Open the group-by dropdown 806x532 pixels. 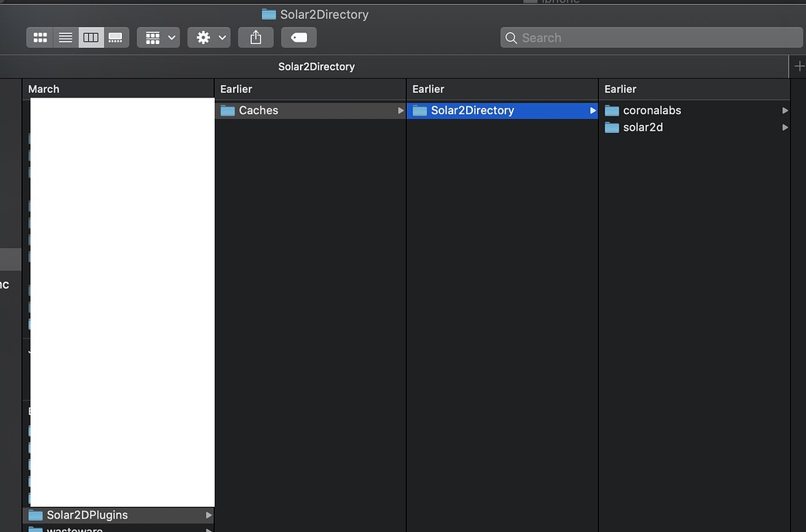click(158, 37)
